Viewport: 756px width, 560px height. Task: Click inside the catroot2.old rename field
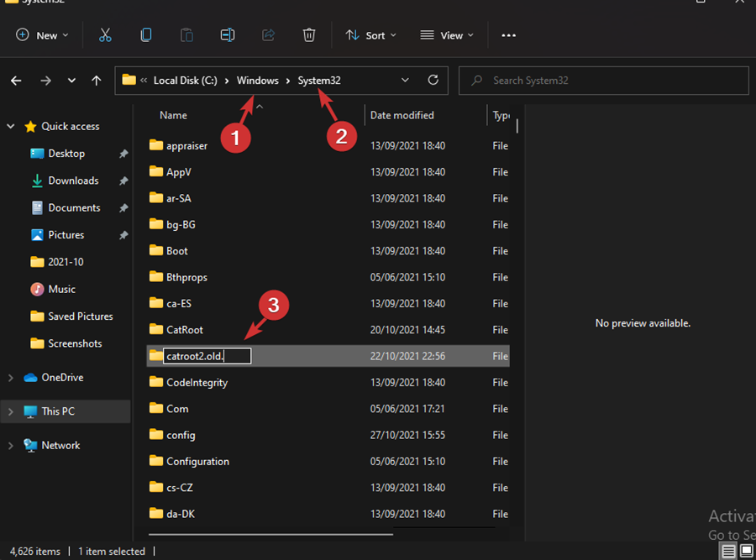(x=207, y=356)
